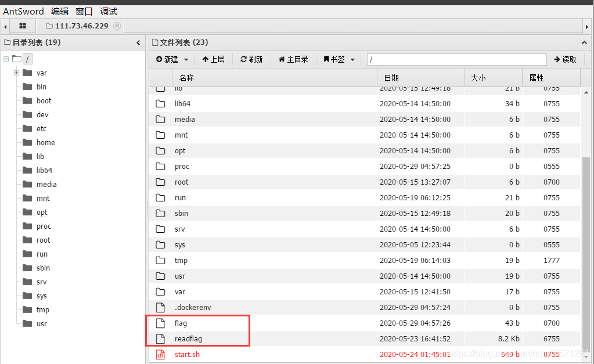The width and height of the screenshot is (594, 364).
Task: Sort by the 名称 column header
Action: click(x=275, y=78)
